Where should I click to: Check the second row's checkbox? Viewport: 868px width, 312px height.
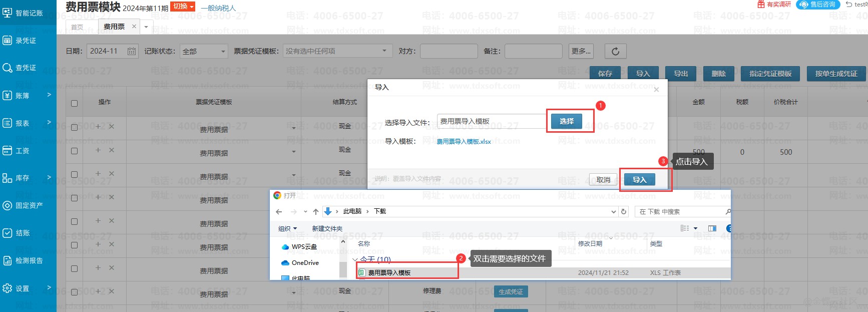click(74, 151)
